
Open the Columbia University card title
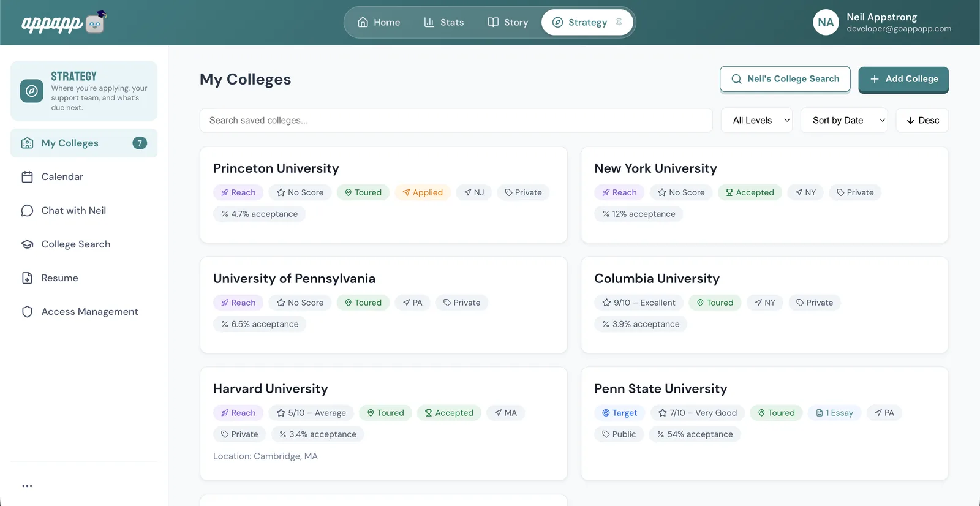click(657, 279)
